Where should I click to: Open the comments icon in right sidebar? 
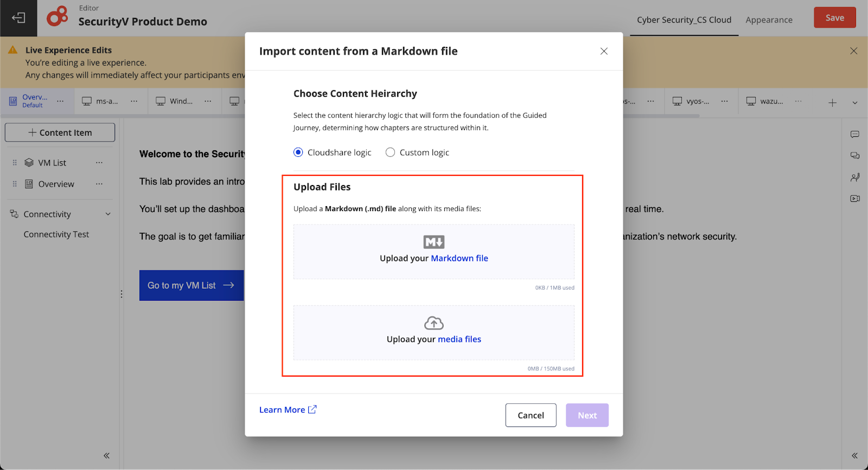[x=855, y=134]
